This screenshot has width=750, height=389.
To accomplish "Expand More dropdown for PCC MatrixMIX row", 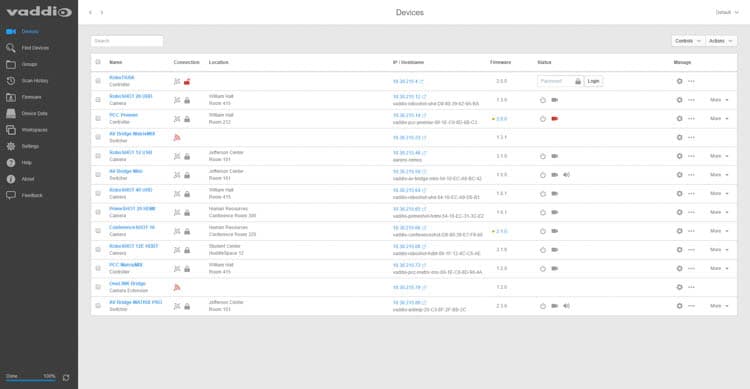I will coord(719,269).
